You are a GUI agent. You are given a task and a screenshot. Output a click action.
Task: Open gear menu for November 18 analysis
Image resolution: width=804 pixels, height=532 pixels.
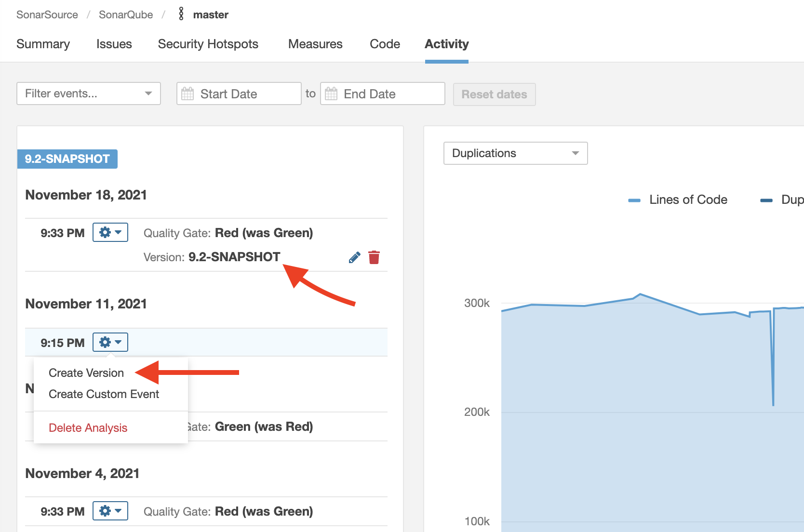click(110, 233)
